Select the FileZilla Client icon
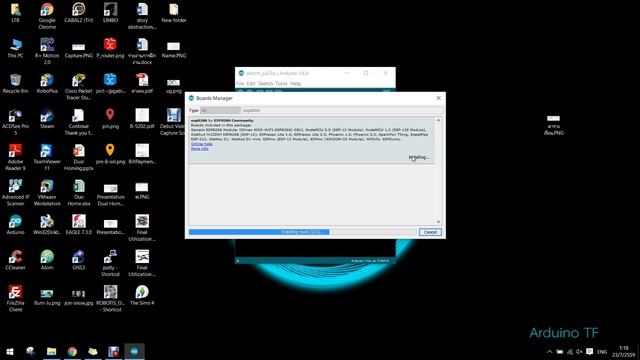 [x=15, y=298]
